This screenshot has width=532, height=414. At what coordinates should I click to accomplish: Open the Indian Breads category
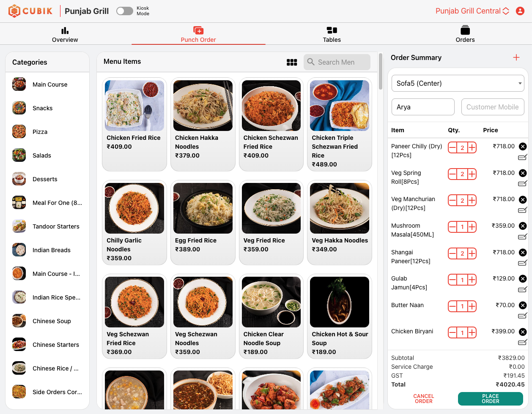pyautogui.click(x=47, y=250)
